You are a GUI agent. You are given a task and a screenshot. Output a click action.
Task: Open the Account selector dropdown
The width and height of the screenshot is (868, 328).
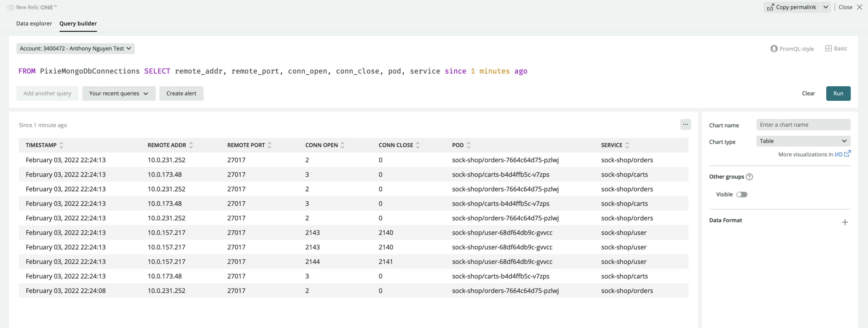(x=75, y=48)
